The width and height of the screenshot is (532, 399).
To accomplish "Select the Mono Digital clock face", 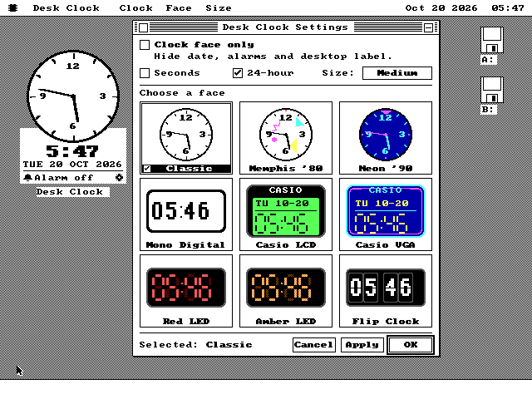I will [x=186, y=214].
